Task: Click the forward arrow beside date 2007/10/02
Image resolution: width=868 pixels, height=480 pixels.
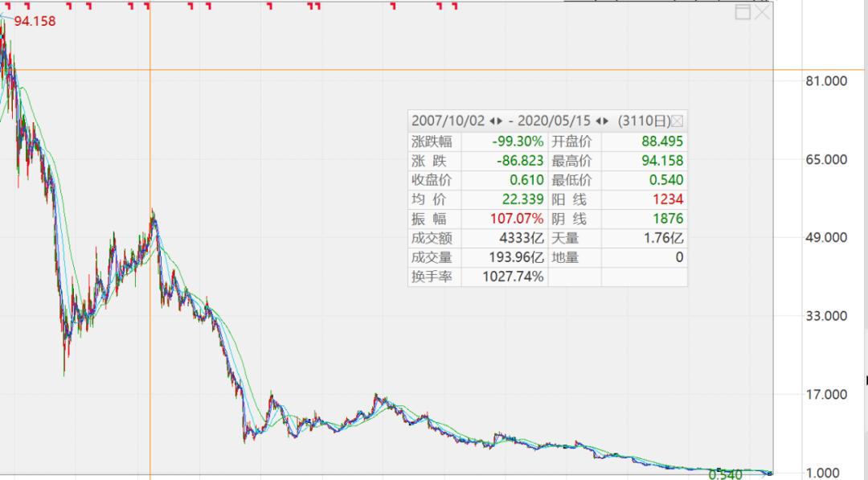Action: point(498,120)
